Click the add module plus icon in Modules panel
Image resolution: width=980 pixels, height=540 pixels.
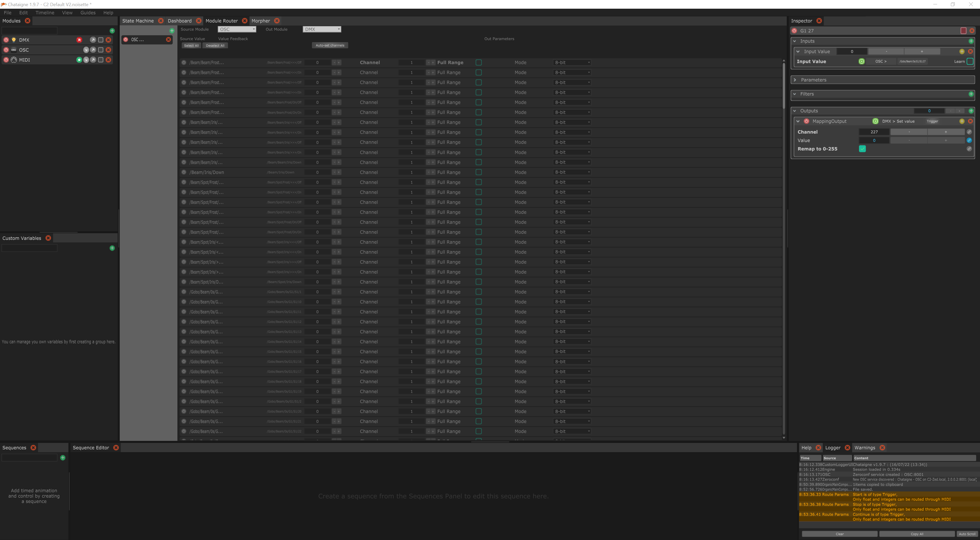pyautogui.click(x=112, y=30)
